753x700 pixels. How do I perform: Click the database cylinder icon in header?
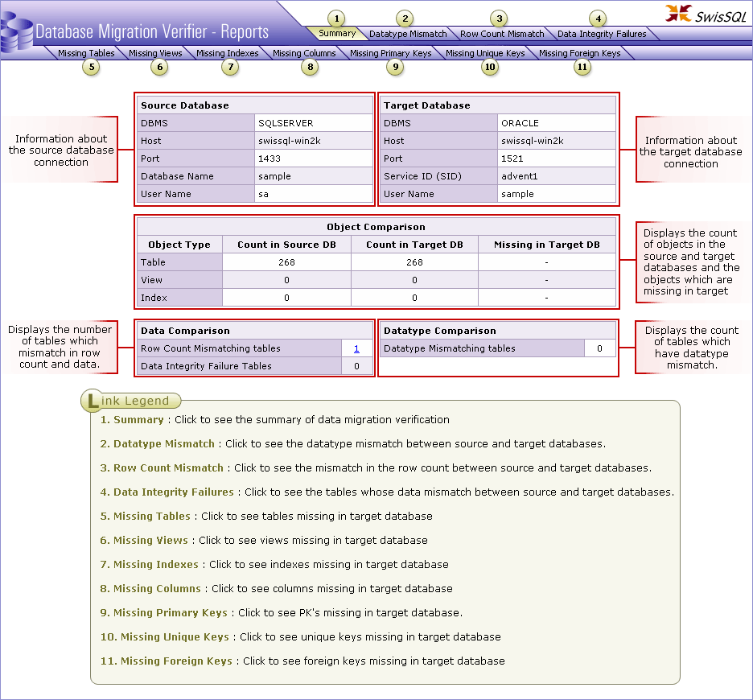pos(16,31)
